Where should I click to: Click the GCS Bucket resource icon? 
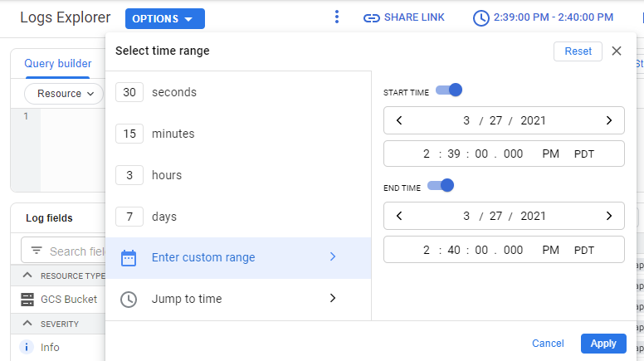[27, 300]
